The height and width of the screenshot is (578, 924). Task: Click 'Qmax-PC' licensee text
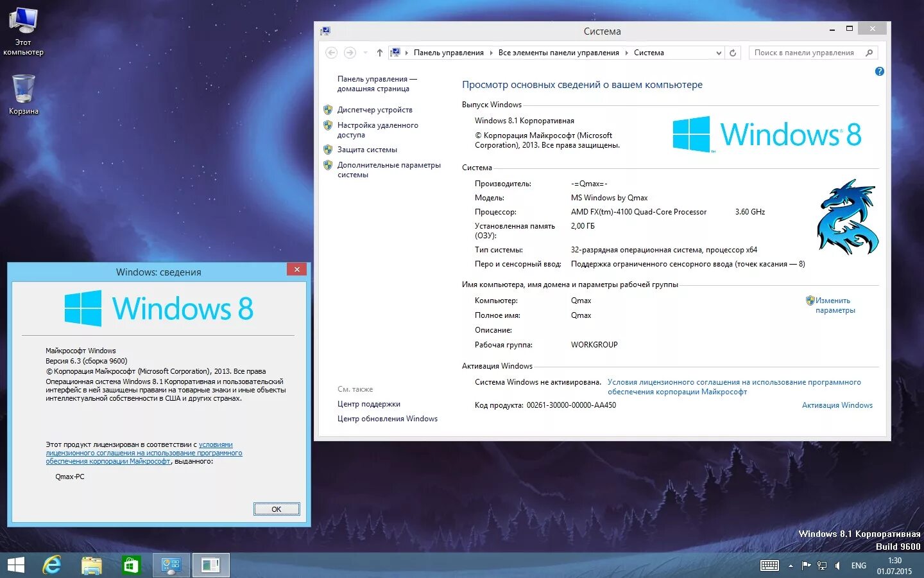(x=70, y=477)
